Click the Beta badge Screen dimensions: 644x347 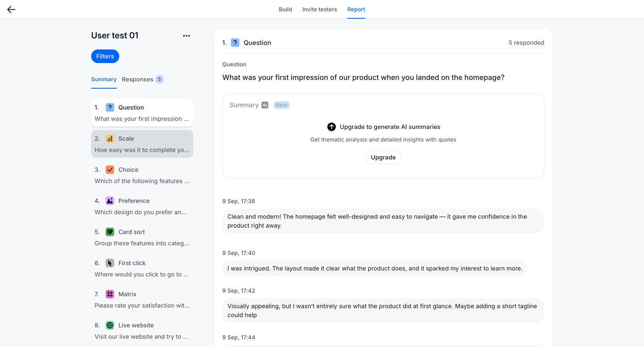(282, 105)
